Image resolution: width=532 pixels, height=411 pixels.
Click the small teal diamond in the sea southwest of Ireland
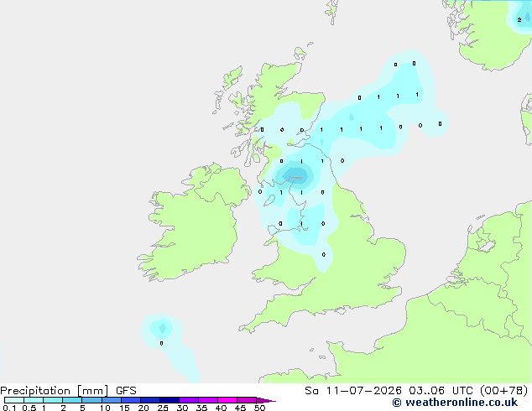[163, 328]
